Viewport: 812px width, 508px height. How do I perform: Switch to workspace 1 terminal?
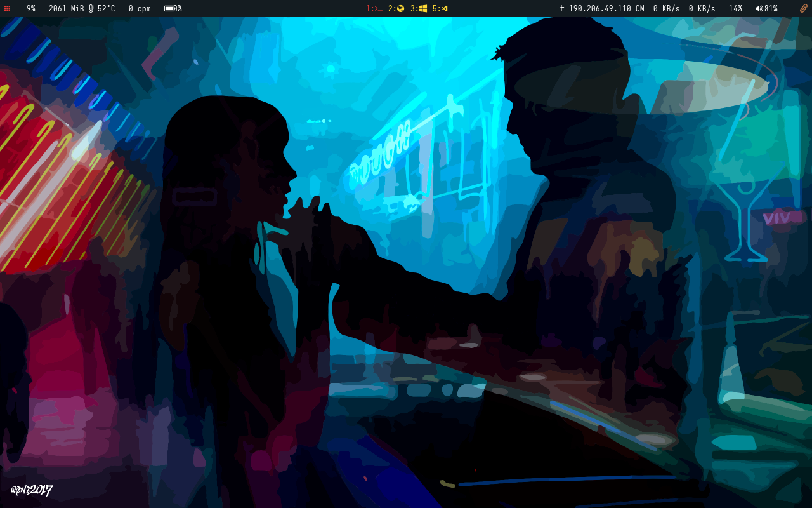pos(374,8)
